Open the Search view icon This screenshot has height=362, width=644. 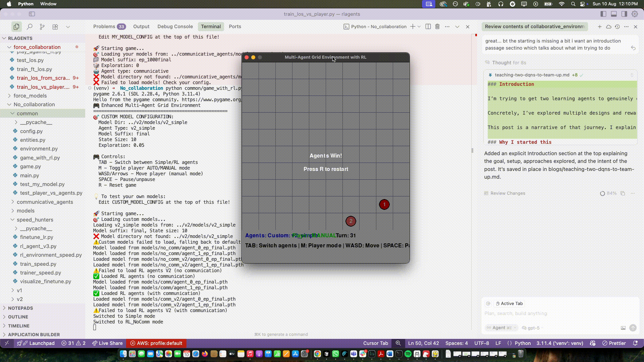coord(30,26)
